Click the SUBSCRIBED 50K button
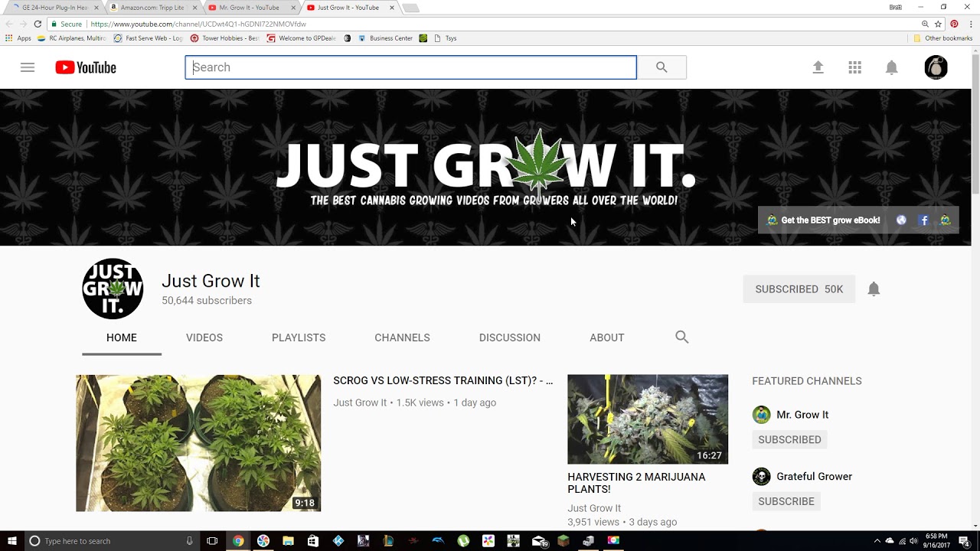Screen dimensions: 980x551 point(799,289)
